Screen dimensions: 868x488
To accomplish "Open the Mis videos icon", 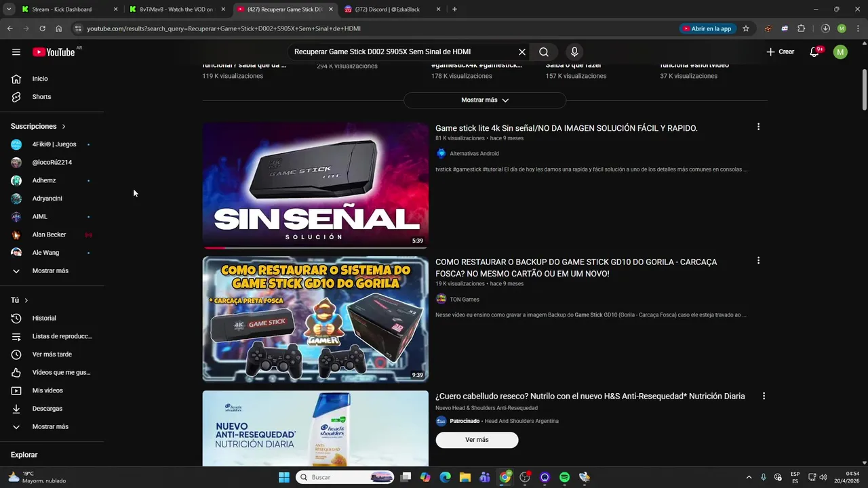I will (16, 390).
